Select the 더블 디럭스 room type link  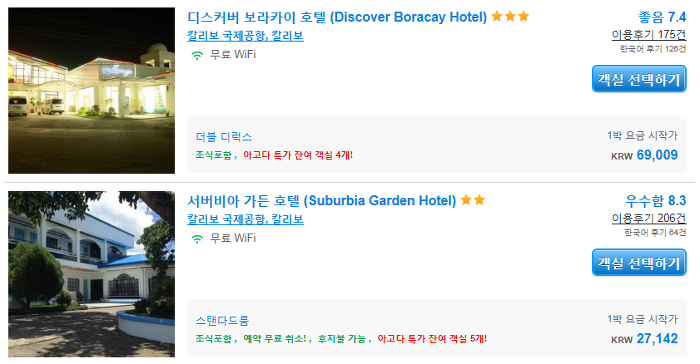coord(224,137)
